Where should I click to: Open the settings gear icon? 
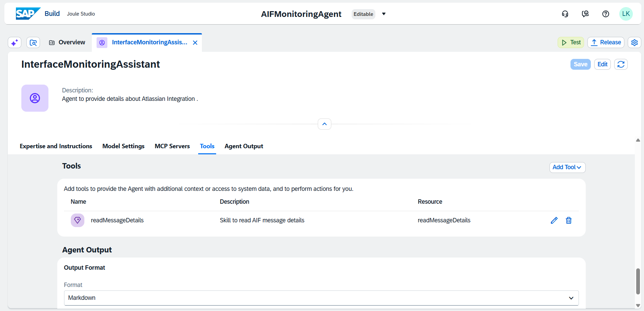pyautogui.click(x=635, y=43)
